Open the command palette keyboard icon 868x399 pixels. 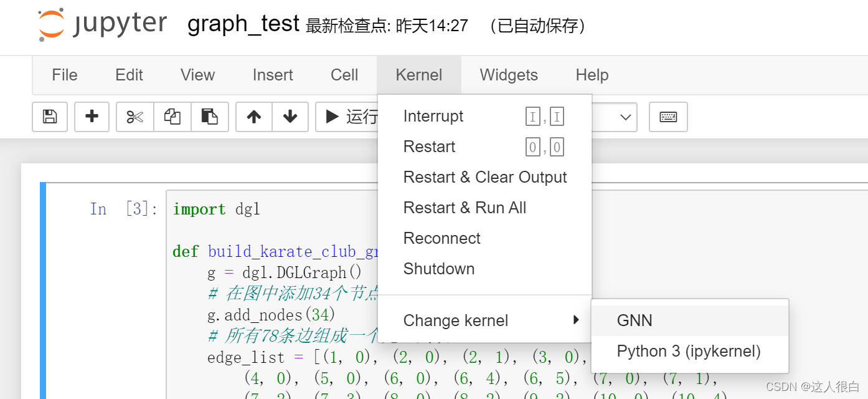[668, 117]
